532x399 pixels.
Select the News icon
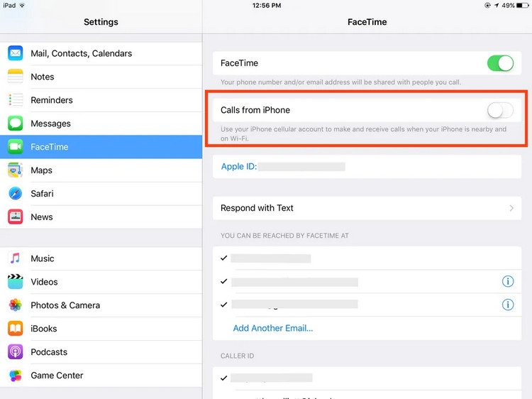click(x=16, y=217)
